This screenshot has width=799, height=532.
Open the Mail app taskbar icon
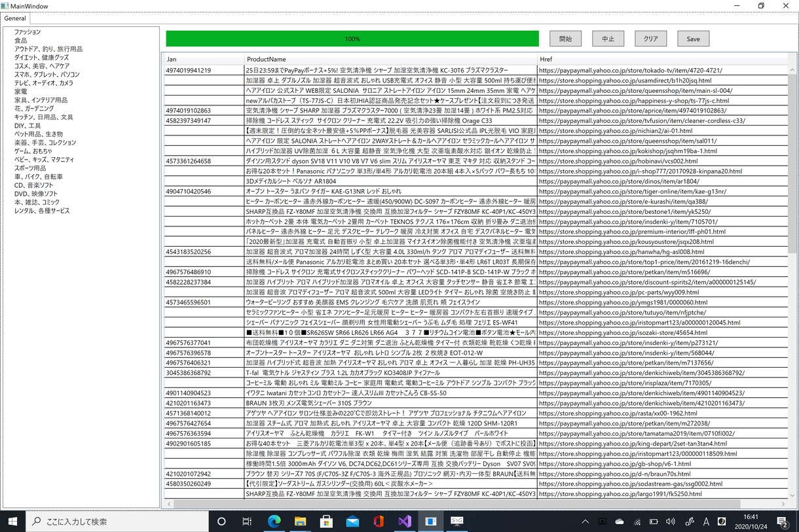coord(352,522)
